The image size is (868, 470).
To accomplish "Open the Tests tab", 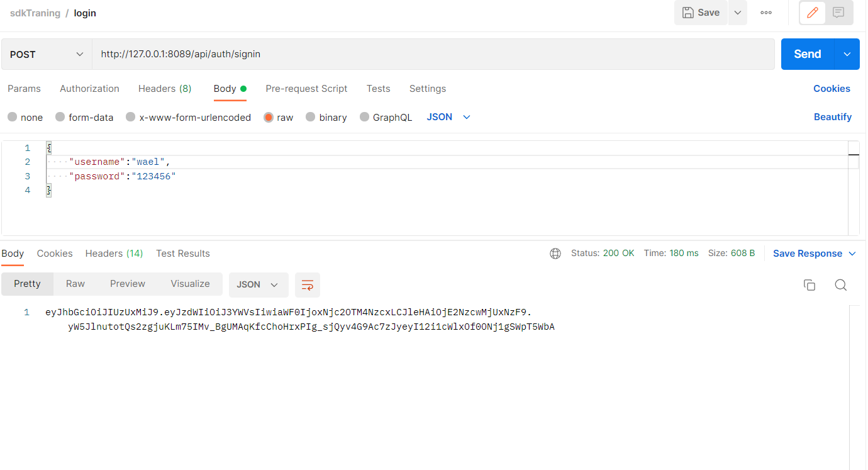I will tap(379, 89).
